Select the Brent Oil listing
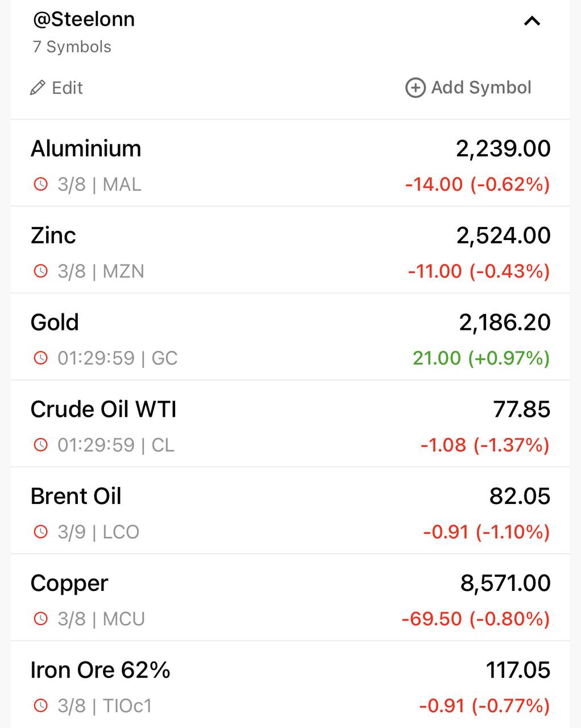The height and width of the screenshot is (728, 581). [x=290, y=511]
